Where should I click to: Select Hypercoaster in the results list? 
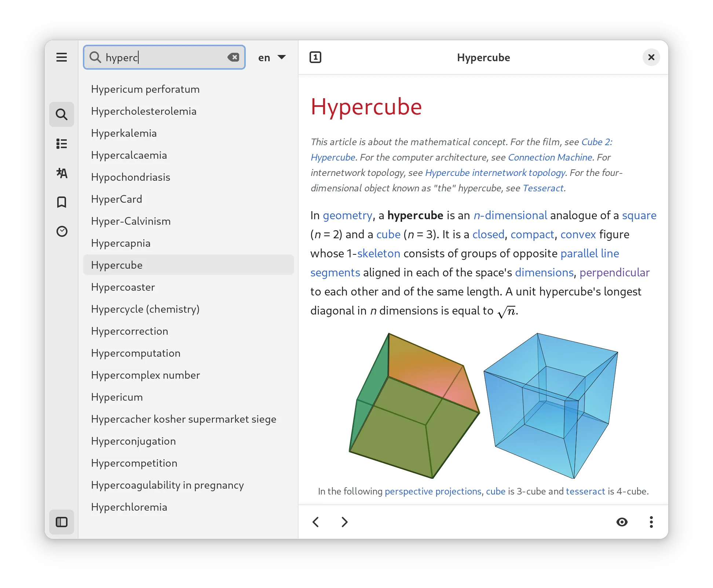point(123,287)
